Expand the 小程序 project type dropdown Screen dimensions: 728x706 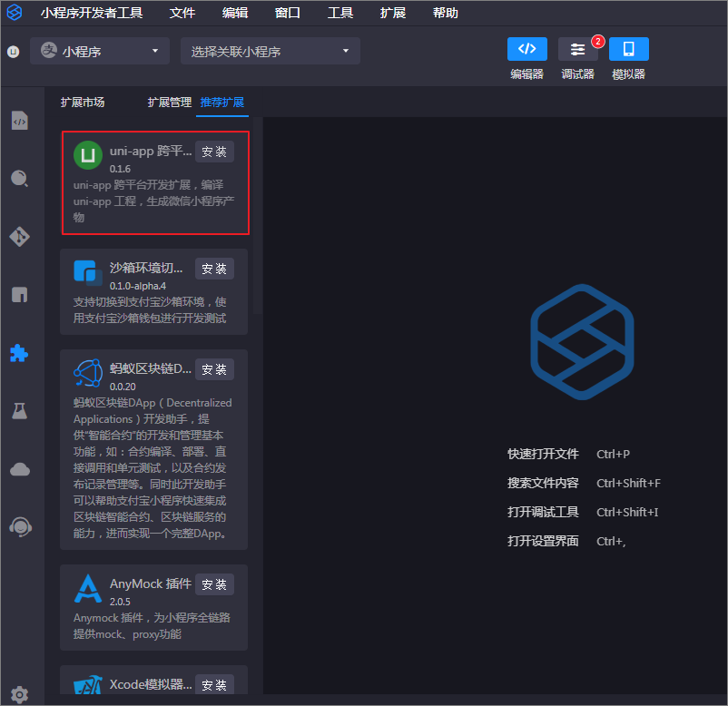[x=100, y=52]
